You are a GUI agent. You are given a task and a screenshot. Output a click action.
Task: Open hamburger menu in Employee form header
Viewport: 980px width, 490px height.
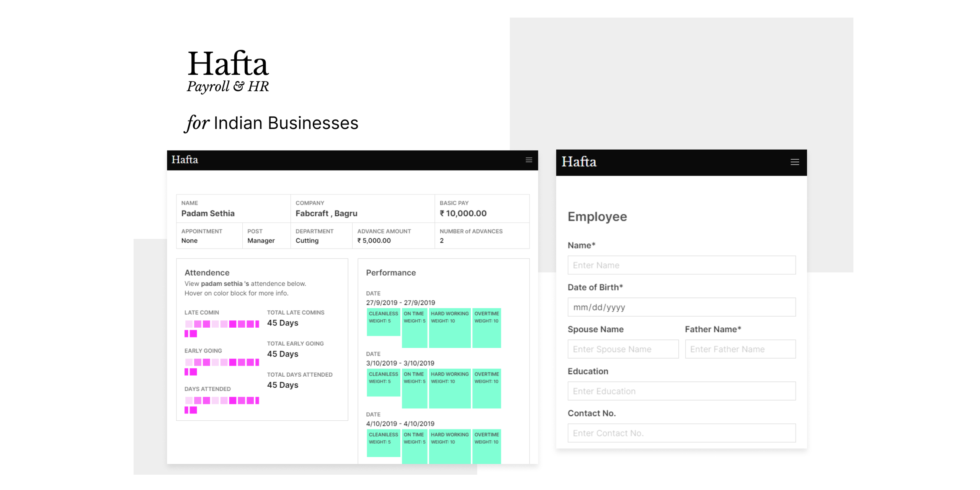pyautogui.click(x=795, y=162)
